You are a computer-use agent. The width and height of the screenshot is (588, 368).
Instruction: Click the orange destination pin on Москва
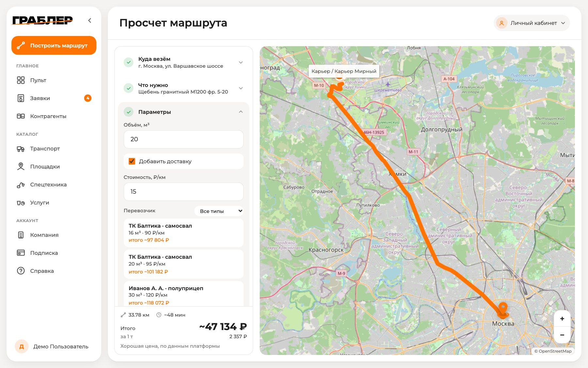point(503,309)
